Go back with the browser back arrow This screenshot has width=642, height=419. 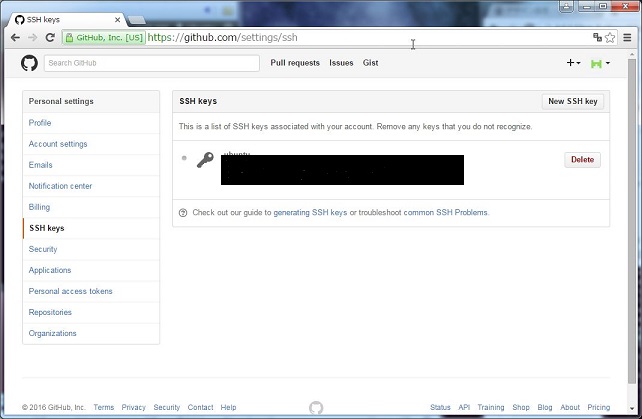click(x=15, y=38)
